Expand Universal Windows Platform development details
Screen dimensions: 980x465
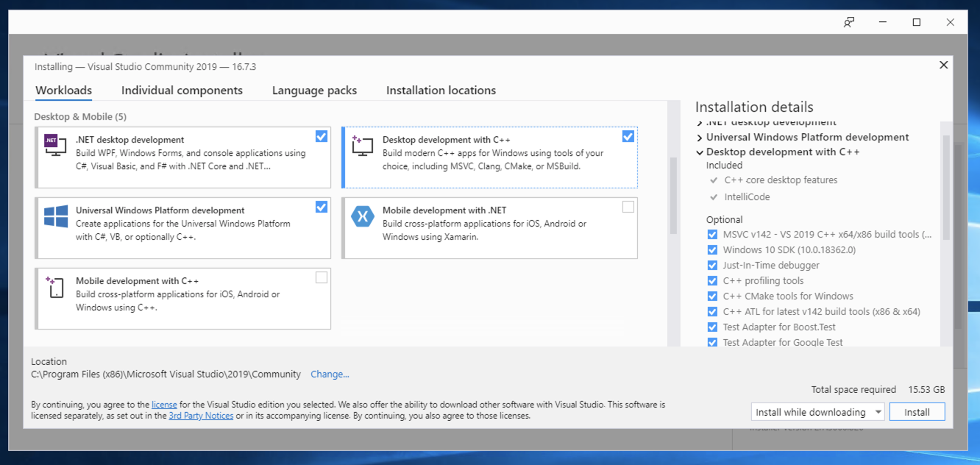[700, 138]
